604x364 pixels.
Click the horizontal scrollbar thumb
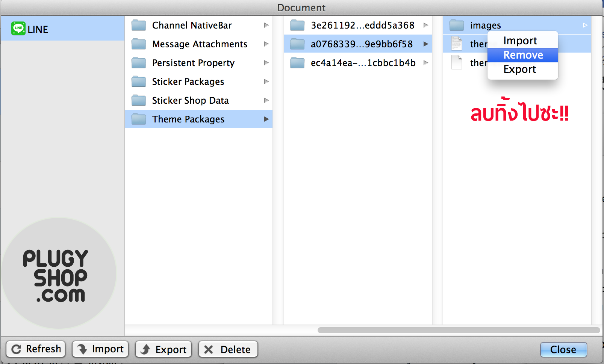click(x=459, y=330)
